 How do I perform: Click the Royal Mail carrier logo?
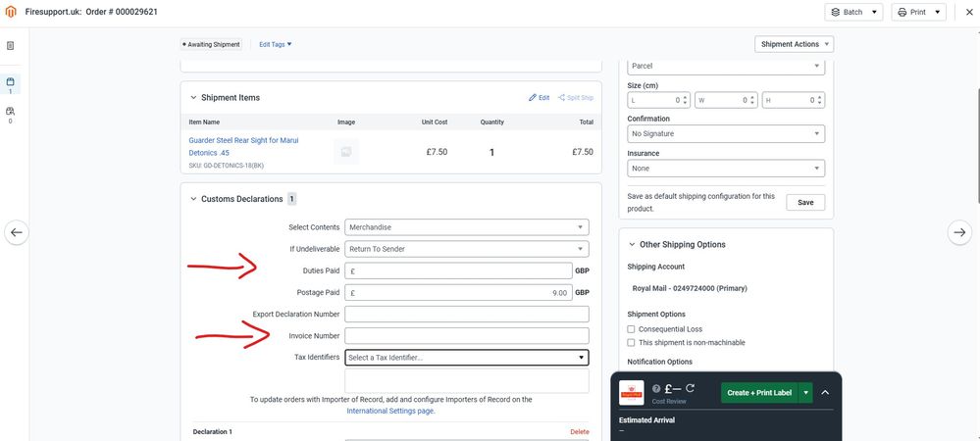(x=631, y=393)
